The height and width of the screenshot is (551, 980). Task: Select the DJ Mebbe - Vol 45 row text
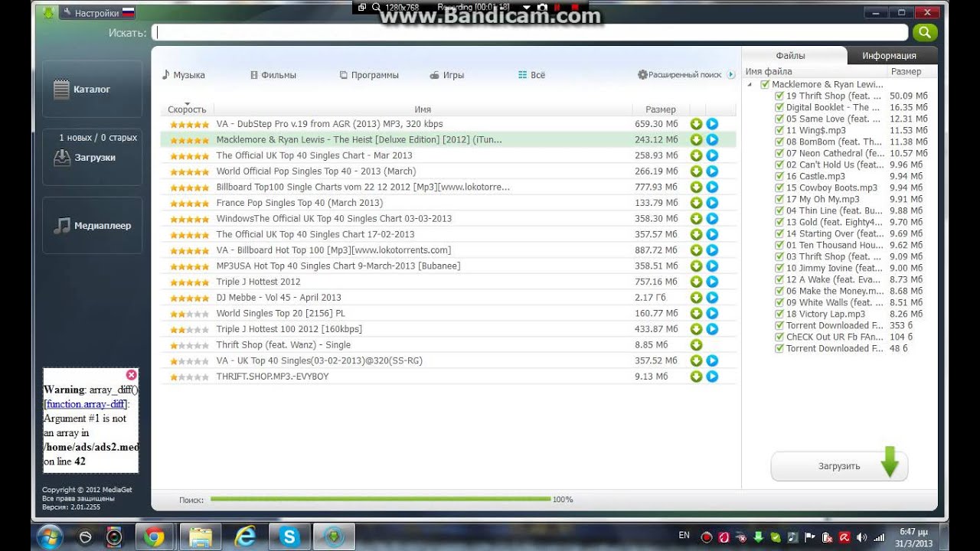(279, 298)
